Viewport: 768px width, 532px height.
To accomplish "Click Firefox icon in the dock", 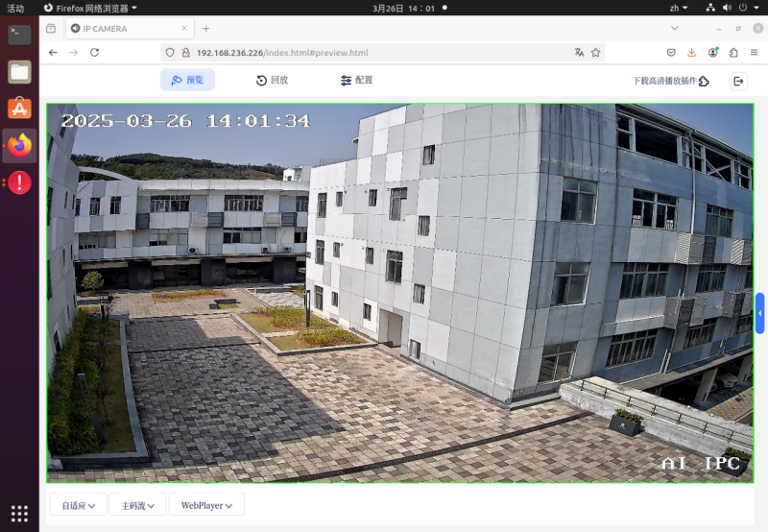I will [19, 146].
